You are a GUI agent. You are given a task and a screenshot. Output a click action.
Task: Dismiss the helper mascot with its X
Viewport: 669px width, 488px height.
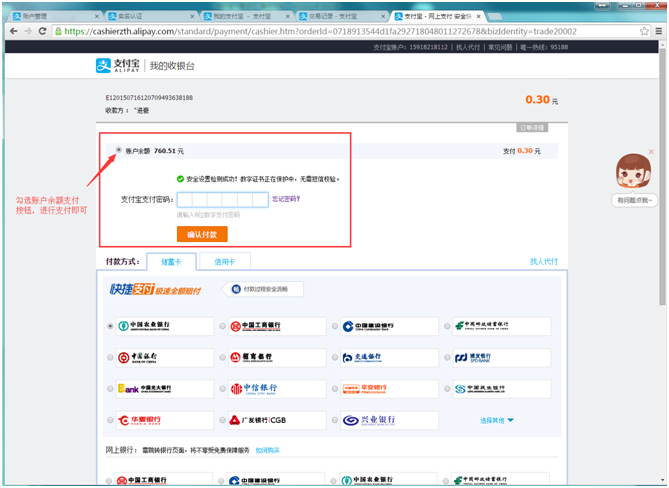tap(651, 152)
